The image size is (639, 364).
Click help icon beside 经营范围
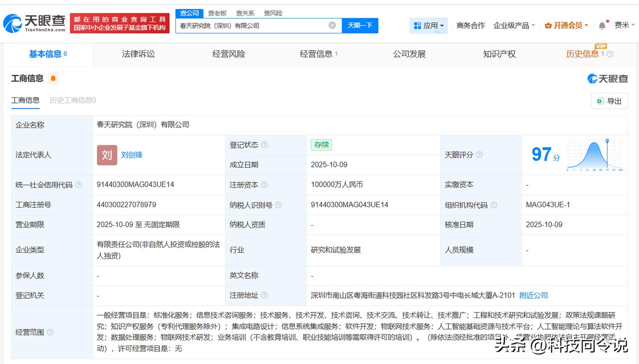50,332
